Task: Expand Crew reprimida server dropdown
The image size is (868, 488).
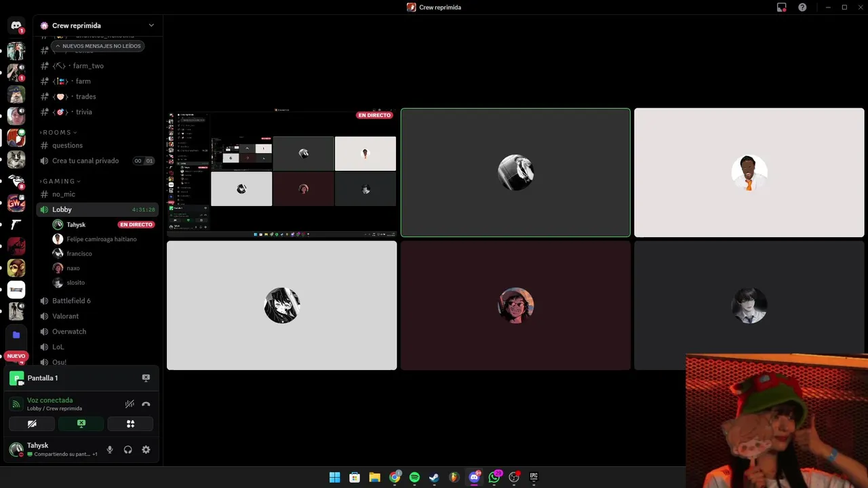Action: pyautogui.click(x=151, y=26)
